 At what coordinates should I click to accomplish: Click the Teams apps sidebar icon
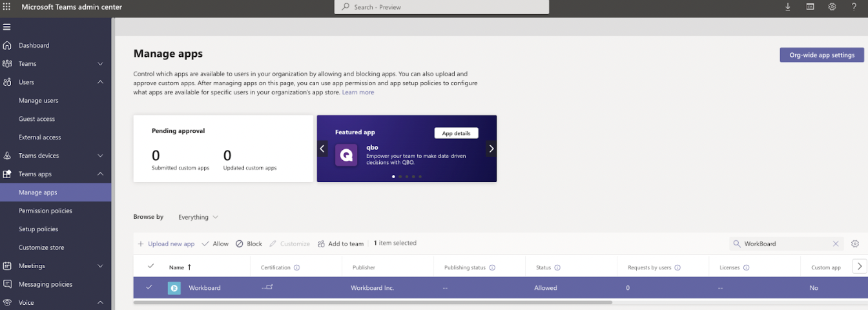coord(7,174)
